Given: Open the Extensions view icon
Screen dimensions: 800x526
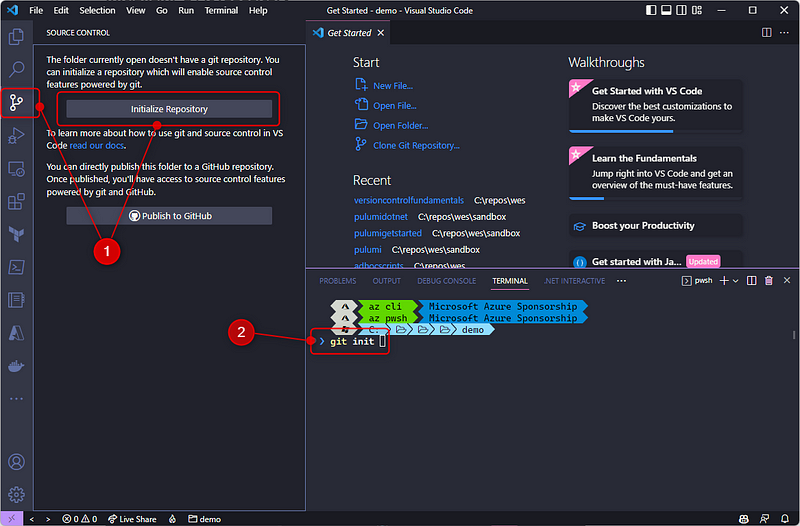Looking at the screenshot, I should pyautogui.click(x=16, y=201).
